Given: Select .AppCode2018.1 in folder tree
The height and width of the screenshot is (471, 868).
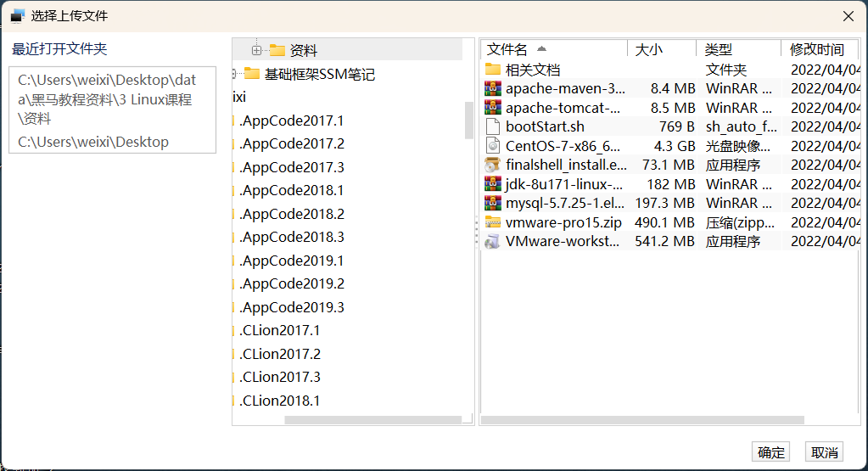Looking at the screenshot, I should pos(292,190).
